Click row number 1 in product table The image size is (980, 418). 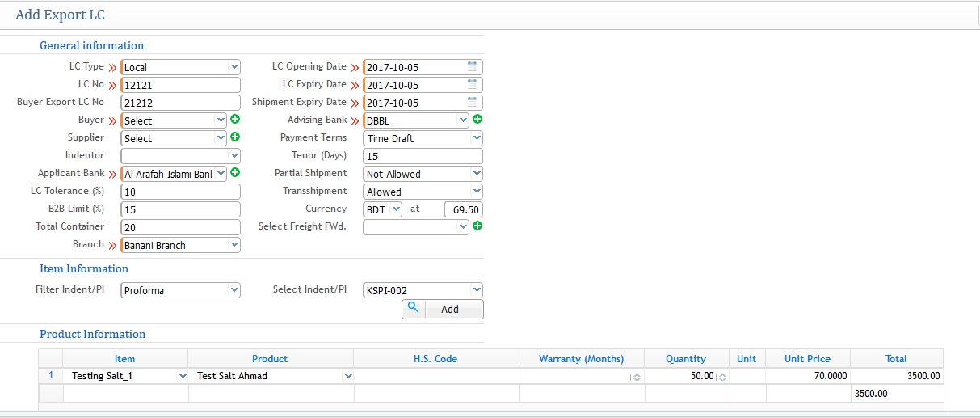(51, 376)
